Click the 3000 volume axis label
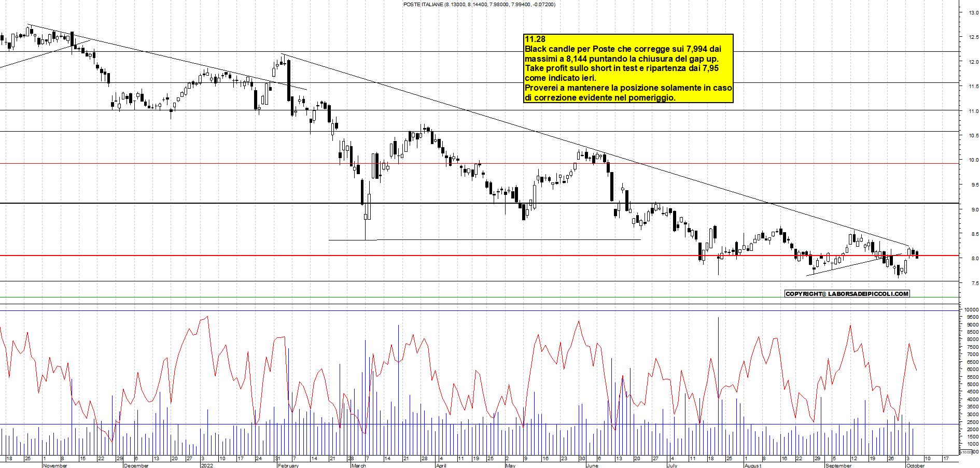 972,415
